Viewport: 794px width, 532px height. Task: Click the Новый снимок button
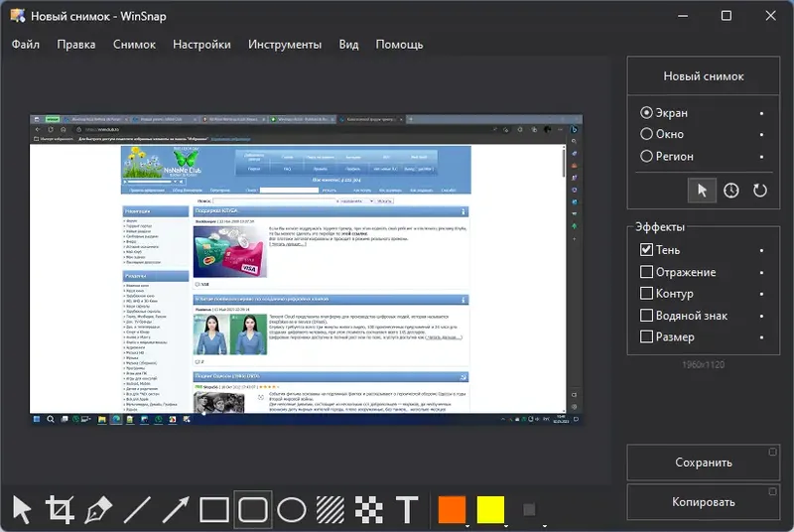pos(704,76)
